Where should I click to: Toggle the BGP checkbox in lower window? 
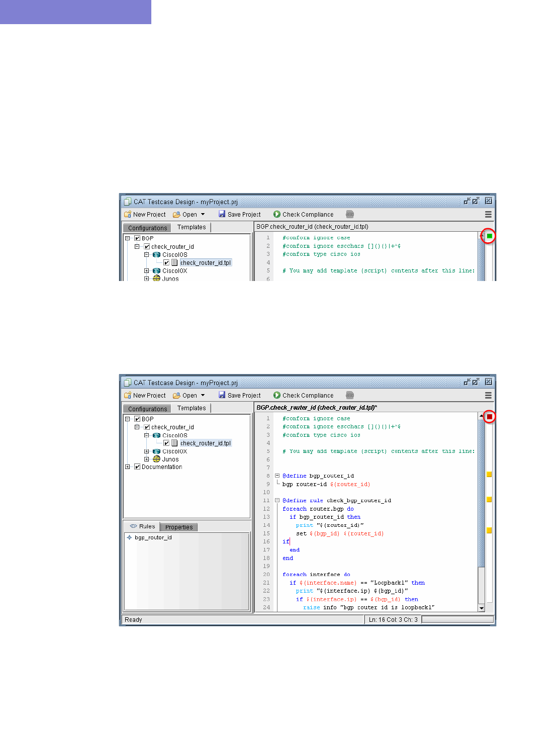coord(137,419)
